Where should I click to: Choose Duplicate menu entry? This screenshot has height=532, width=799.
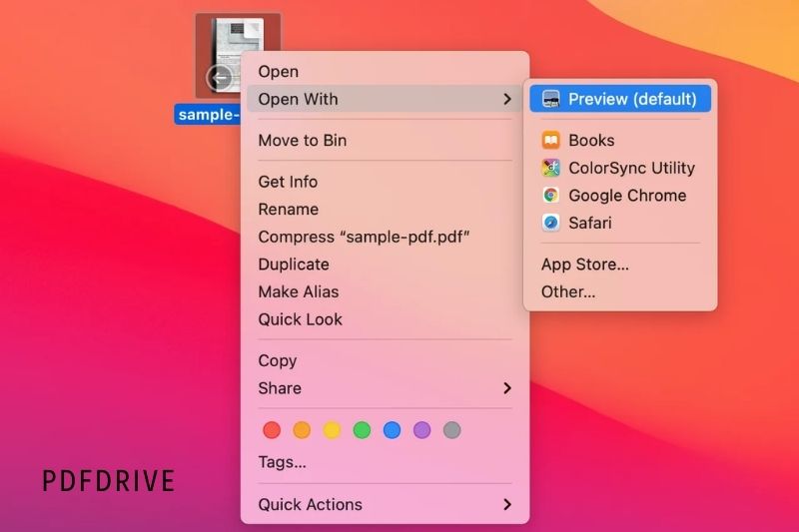click(x=385, y=264)
